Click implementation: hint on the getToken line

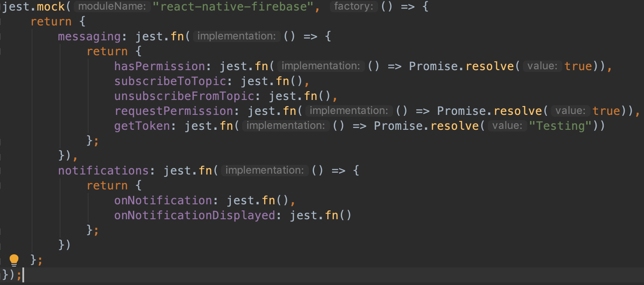click(286, 126)
